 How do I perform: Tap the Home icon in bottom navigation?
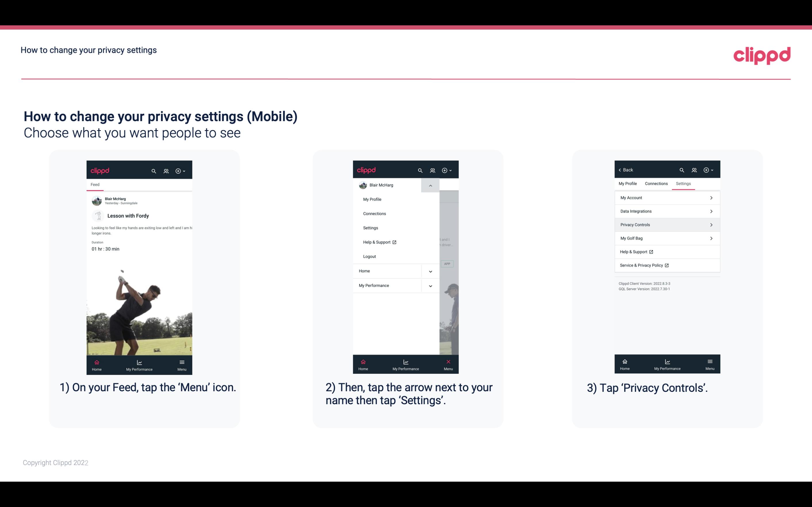(96, 364)
